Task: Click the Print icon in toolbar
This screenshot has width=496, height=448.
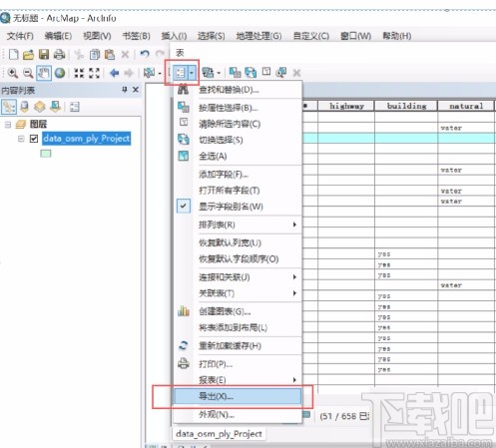Action: click(x=60, y=54)
